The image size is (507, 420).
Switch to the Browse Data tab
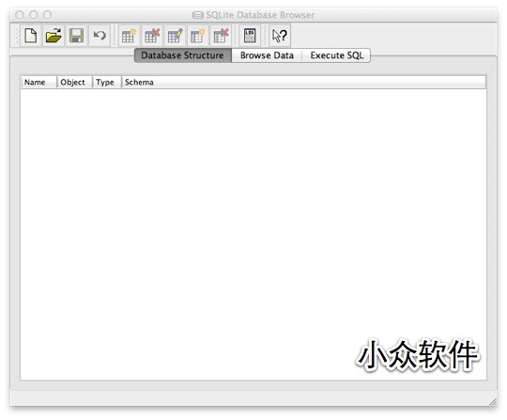(x=267, y=55)
